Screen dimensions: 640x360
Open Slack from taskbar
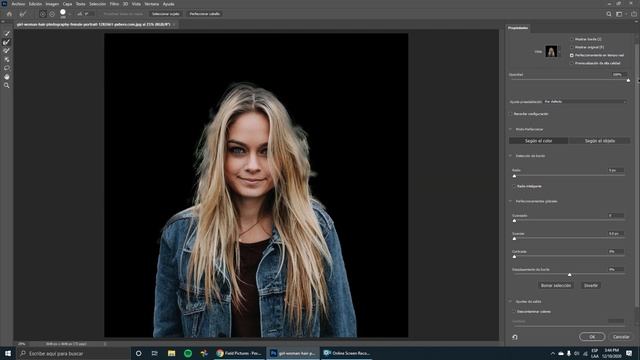click(204, 353)
